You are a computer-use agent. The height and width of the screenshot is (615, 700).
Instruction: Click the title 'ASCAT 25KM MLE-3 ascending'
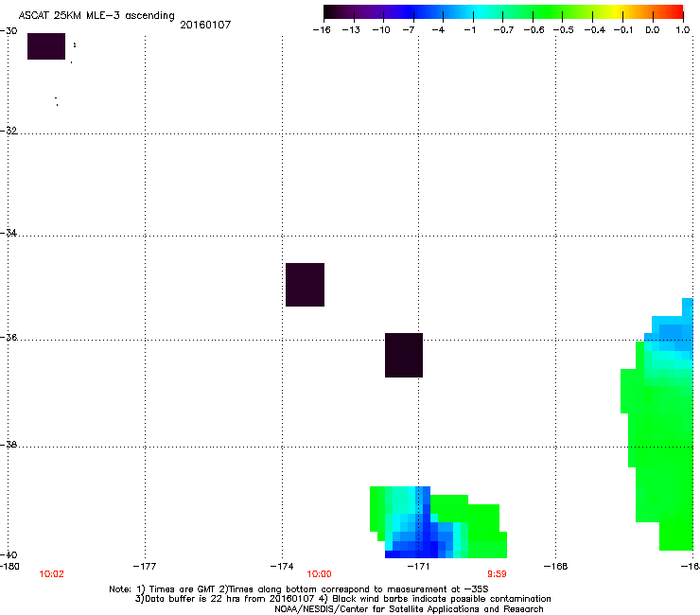pos(96,16)
